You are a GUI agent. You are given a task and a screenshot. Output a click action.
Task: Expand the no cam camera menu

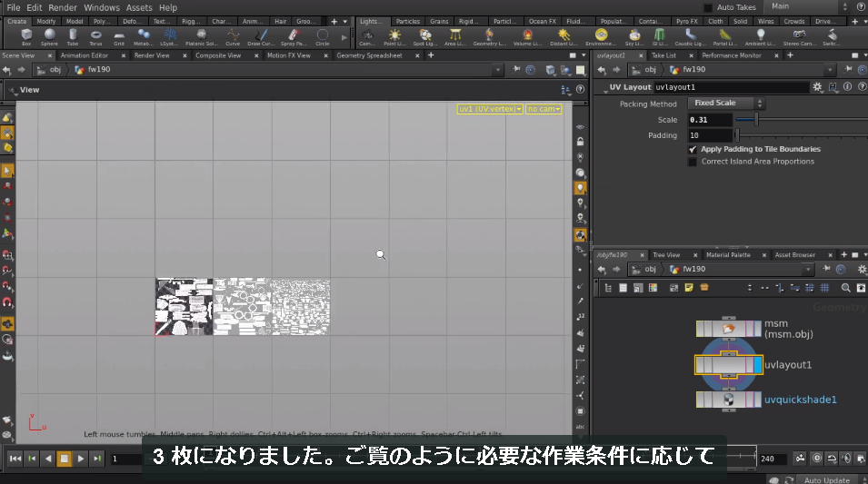click(544, 109)
